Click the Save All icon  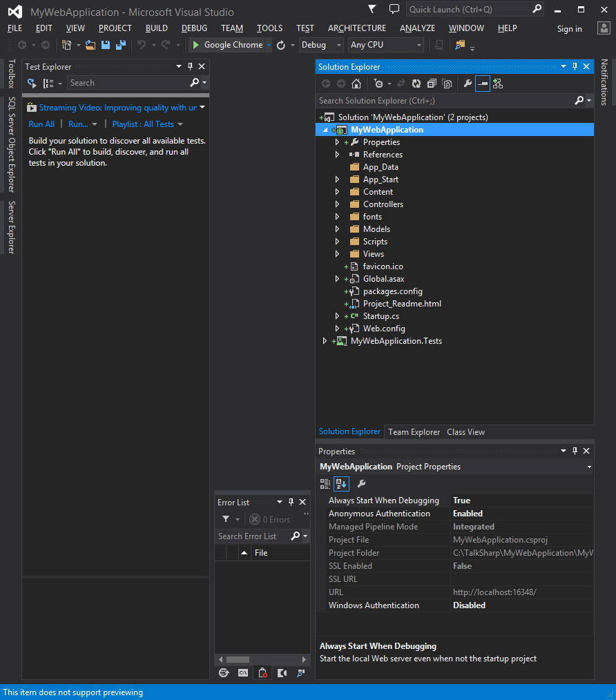[x=121, y=45]
